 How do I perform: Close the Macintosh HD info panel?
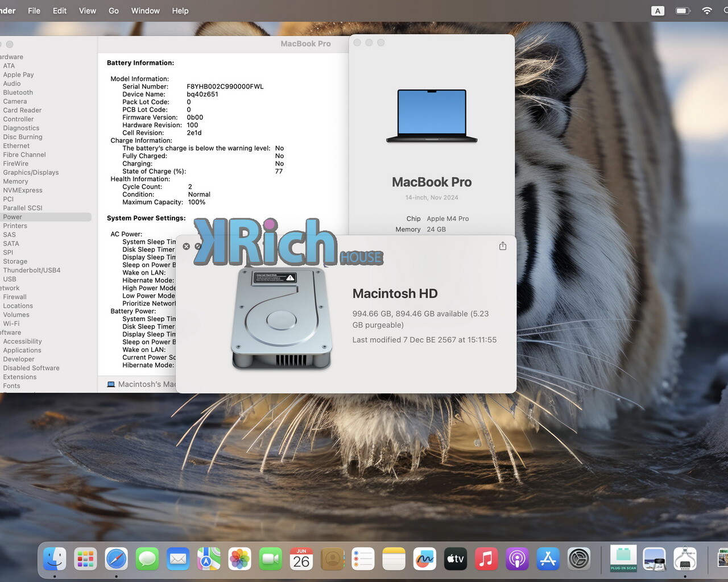tap(186, 247)
